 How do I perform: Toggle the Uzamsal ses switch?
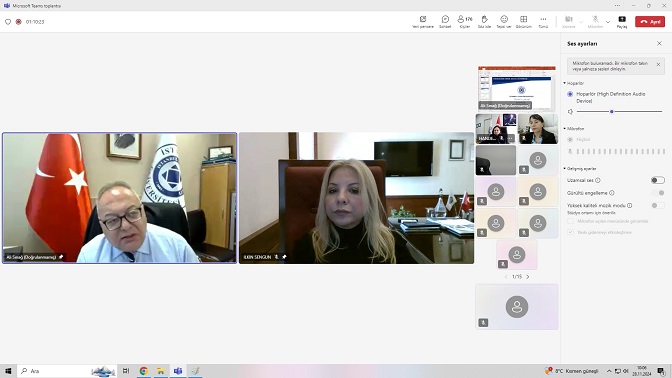pyautogui.click(x=657, y=180)
